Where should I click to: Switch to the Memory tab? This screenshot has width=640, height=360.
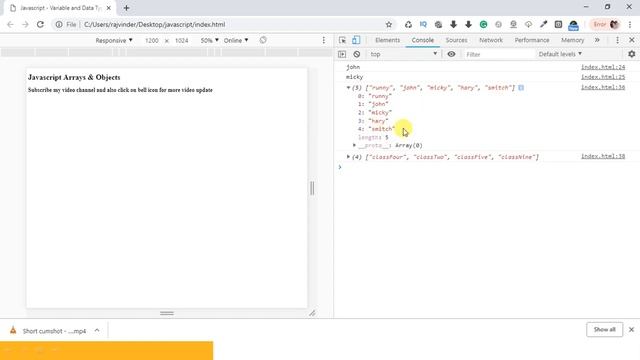[572, 40]
